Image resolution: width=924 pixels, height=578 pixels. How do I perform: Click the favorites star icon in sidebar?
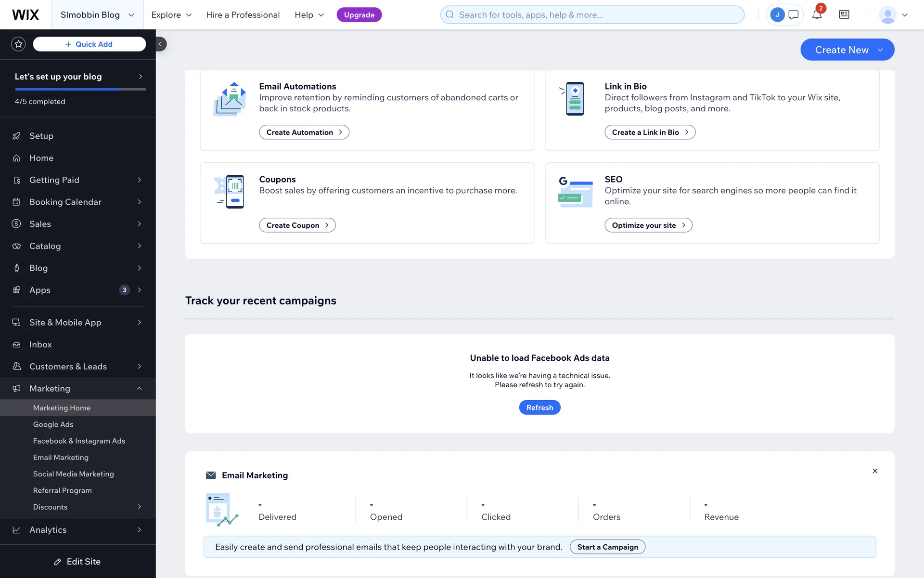[18, 44]
